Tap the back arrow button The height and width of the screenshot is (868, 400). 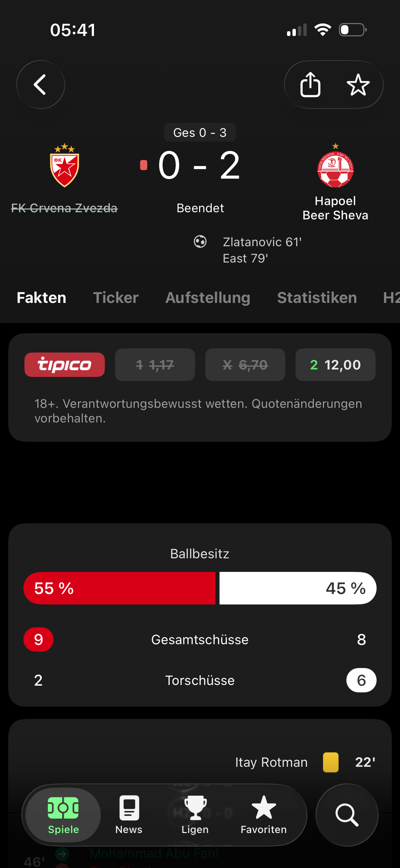[x=41, y=85]
